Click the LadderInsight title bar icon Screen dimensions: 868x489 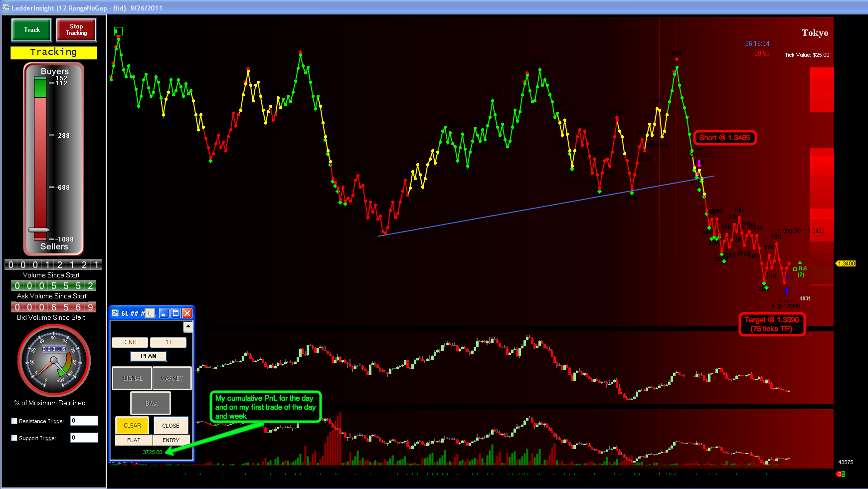point(5,7)
